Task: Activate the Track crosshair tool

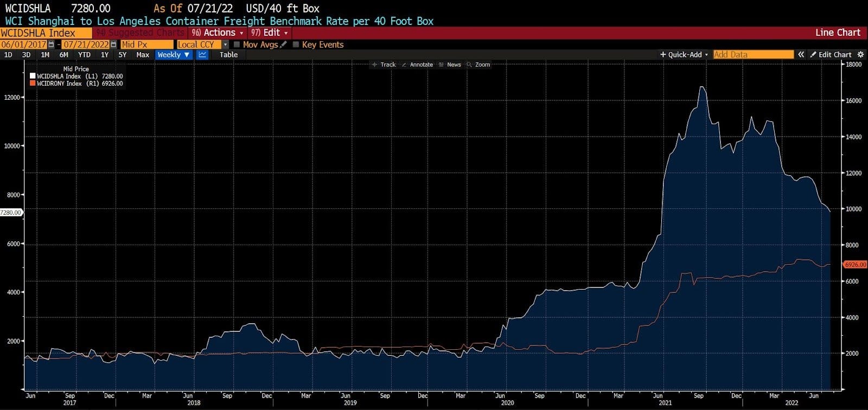Action: coord(384,65)
